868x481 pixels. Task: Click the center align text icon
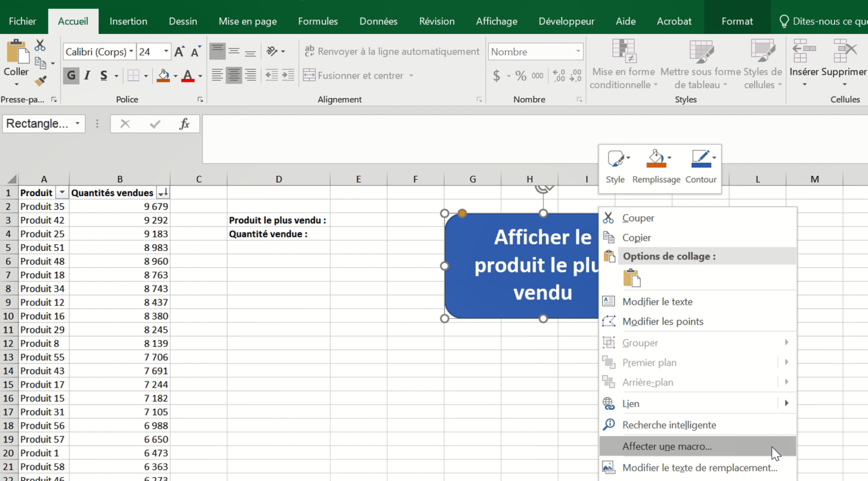tap(233, 75)
